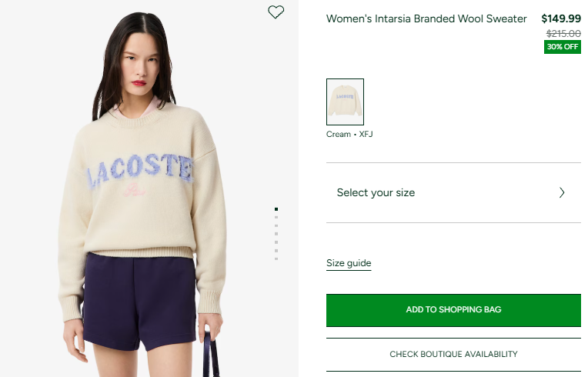This screenshot has height=377, width=588.
Task: Jump to the sixth product image dot
Action: point(276,251)
